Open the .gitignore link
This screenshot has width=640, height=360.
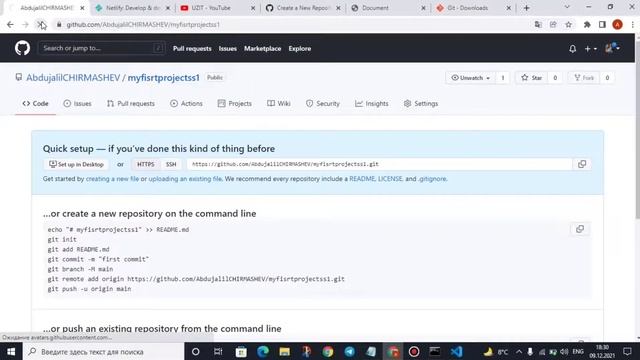[432, 179]
